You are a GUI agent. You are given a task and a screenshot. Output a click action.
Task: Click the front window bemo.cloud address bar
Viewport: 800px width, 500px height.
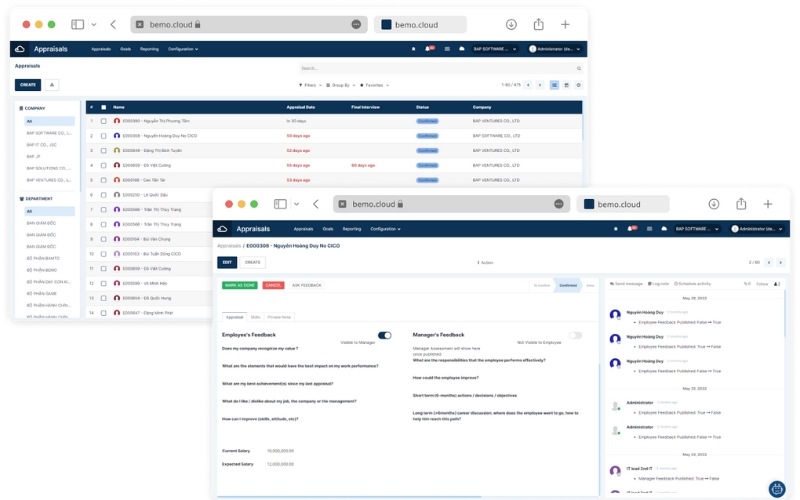click(451, 204)
